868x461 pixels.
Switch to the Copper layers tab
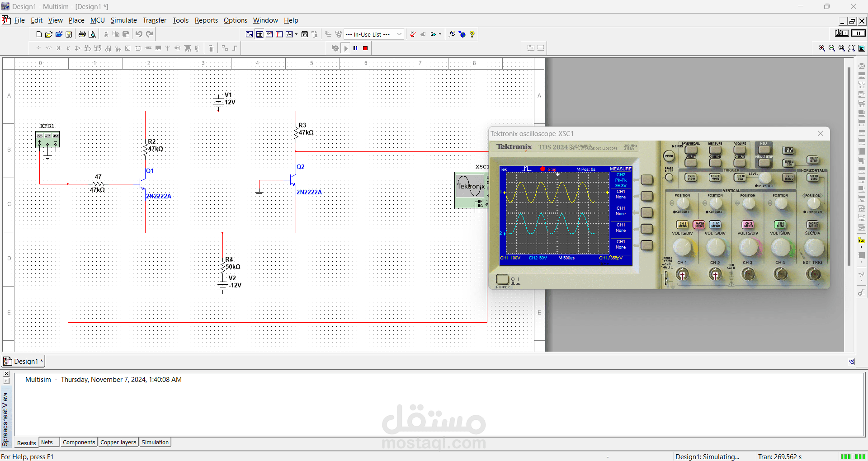point(118,442)
